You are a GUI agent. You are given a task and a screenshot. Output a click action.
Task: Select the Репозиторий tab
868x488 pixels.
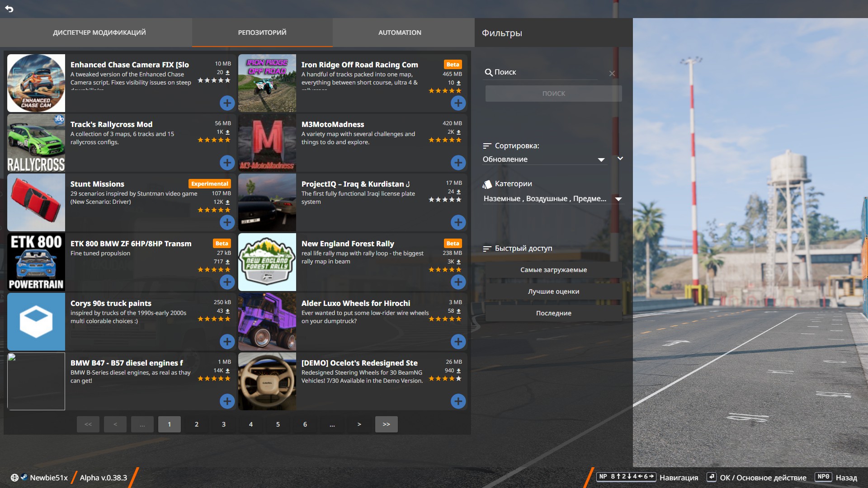[262, 33]
